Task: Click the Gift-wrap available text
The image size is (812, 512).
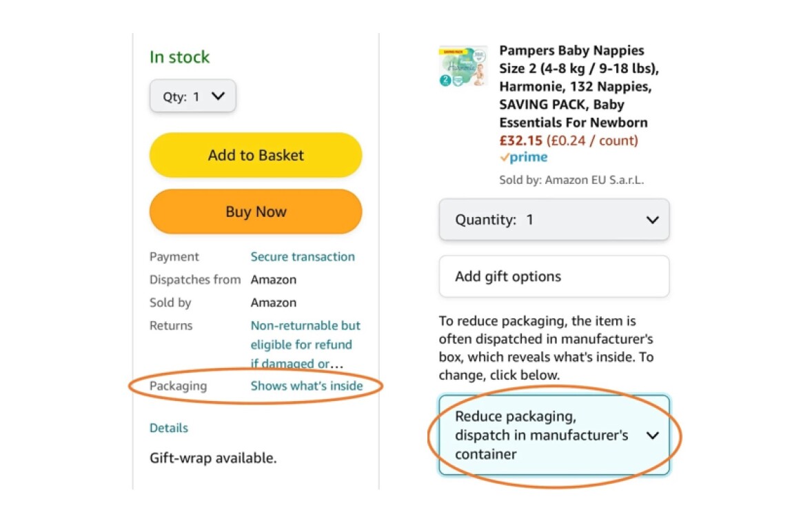Action: [x=213, y=458]
